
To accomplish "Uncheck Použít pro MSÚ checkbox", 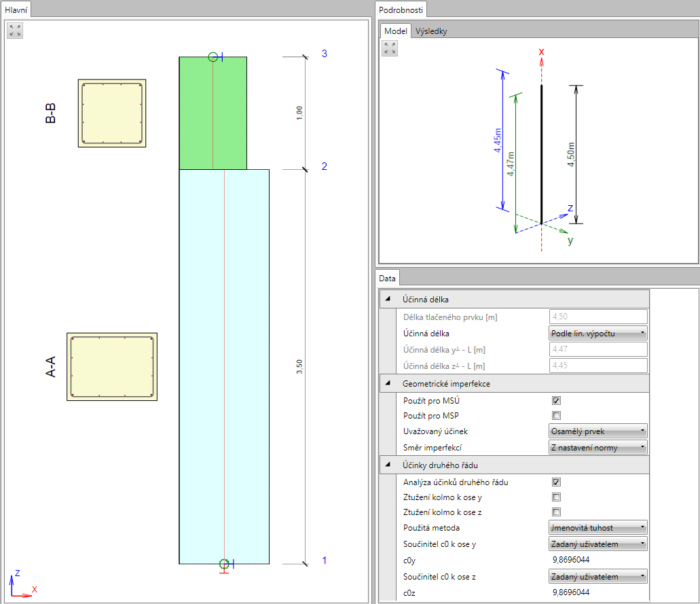I will tap(556, 400).
